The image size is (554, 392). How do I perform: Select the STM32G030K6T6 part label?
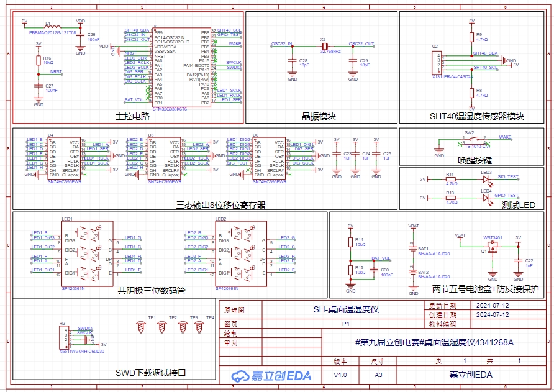pos(170,109)
